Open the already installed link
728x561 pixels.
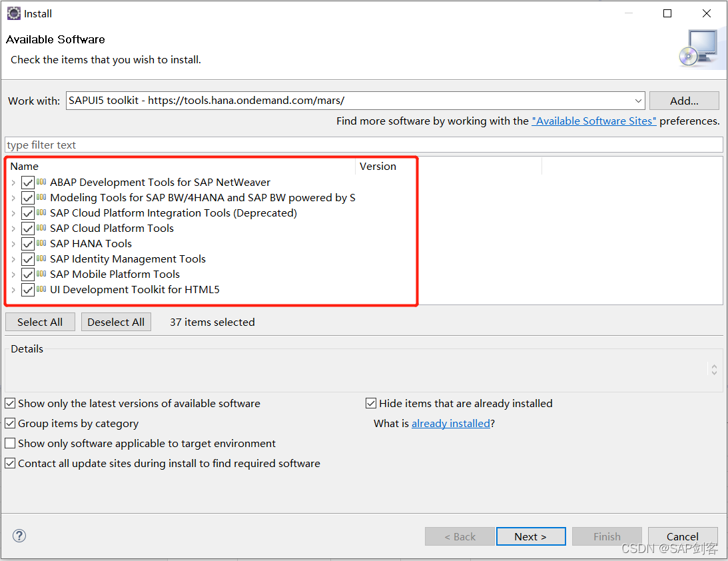click(451, 423)
